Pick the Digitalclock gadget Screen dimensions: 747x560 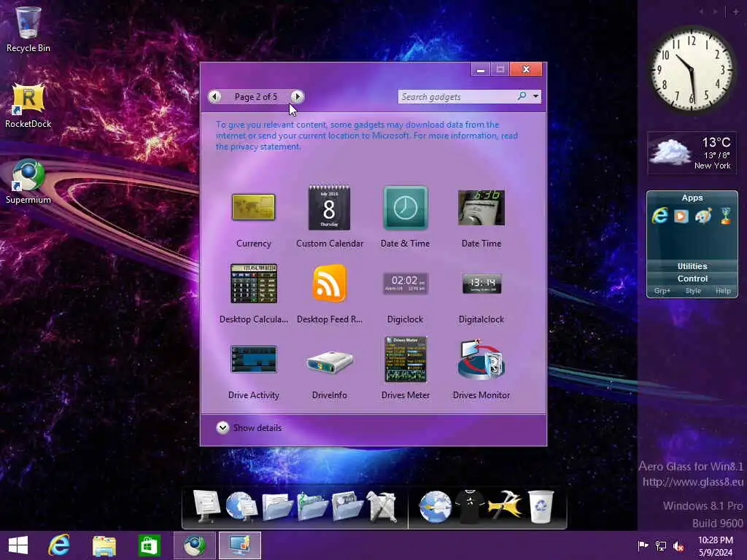pos(481,284)
